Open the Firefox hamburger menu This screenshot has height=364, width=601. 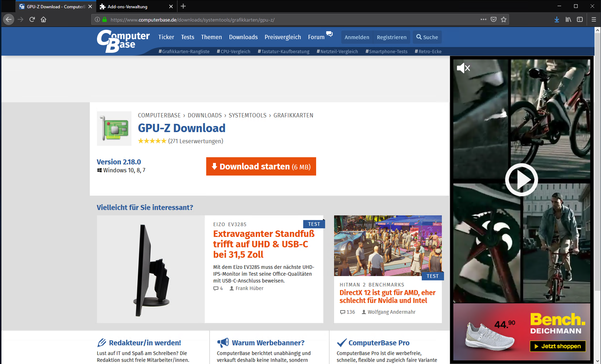coord(594,19)
